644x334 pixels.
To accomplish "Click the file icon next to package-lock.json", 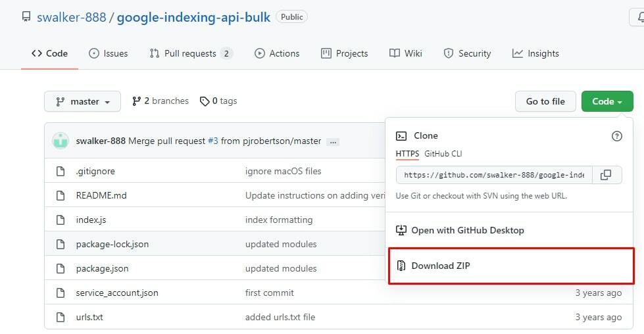I will tap(61, 244).
